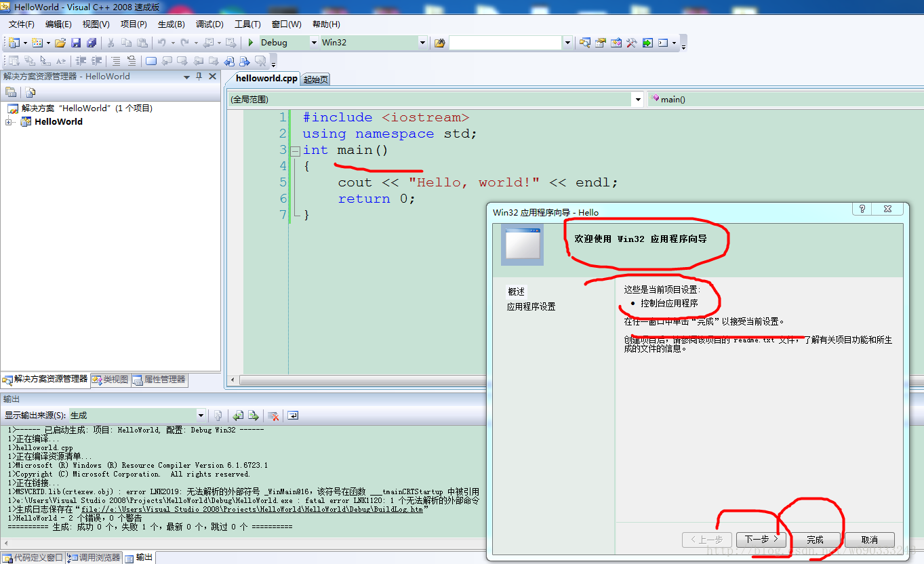Switch to the 属性管理器 tab

click(159, 380)
